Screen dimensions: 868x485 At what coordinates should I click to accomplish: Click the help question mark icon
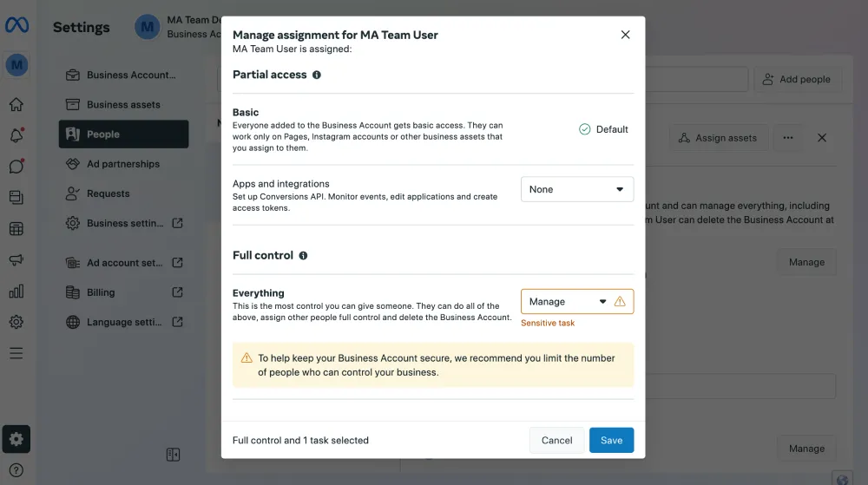pos(16,470)
